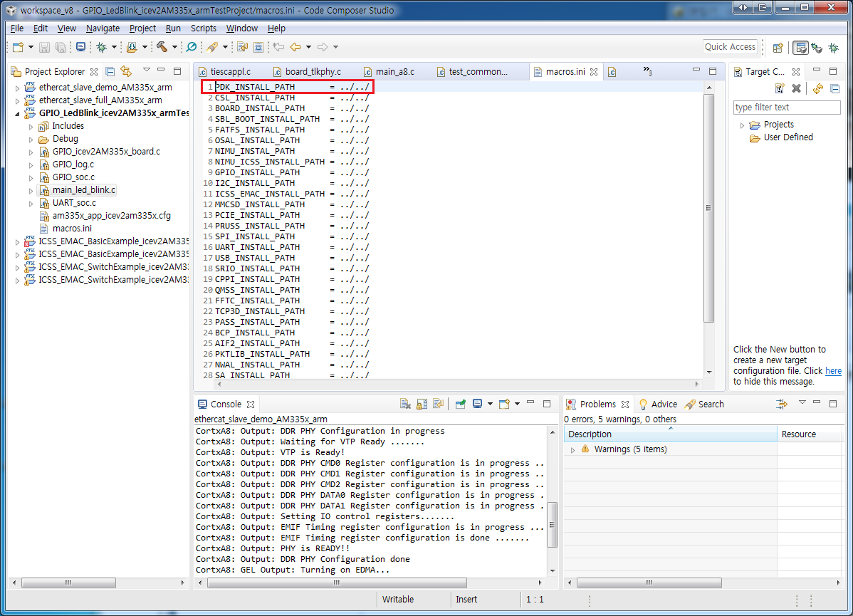
Task: Open the Build hammer dropdown arrow
Action: (x=174, y=47)
